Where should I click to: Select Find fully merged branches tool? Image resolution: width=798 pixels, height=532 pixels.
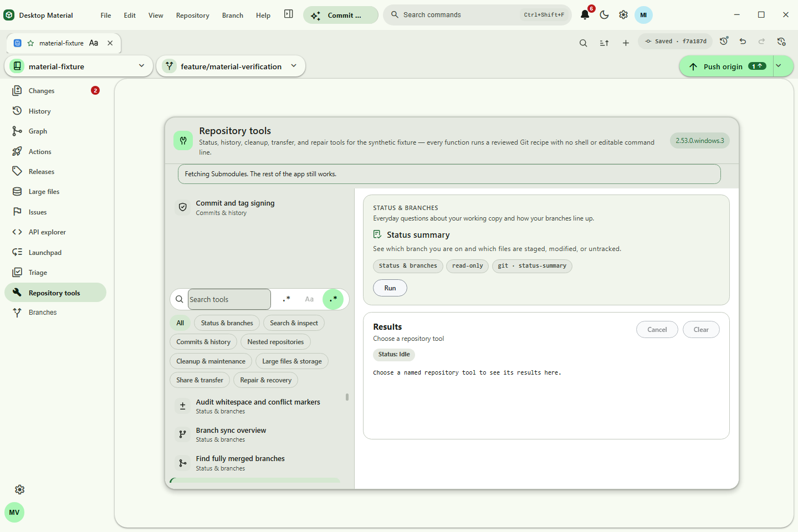[x=255, y=463]
